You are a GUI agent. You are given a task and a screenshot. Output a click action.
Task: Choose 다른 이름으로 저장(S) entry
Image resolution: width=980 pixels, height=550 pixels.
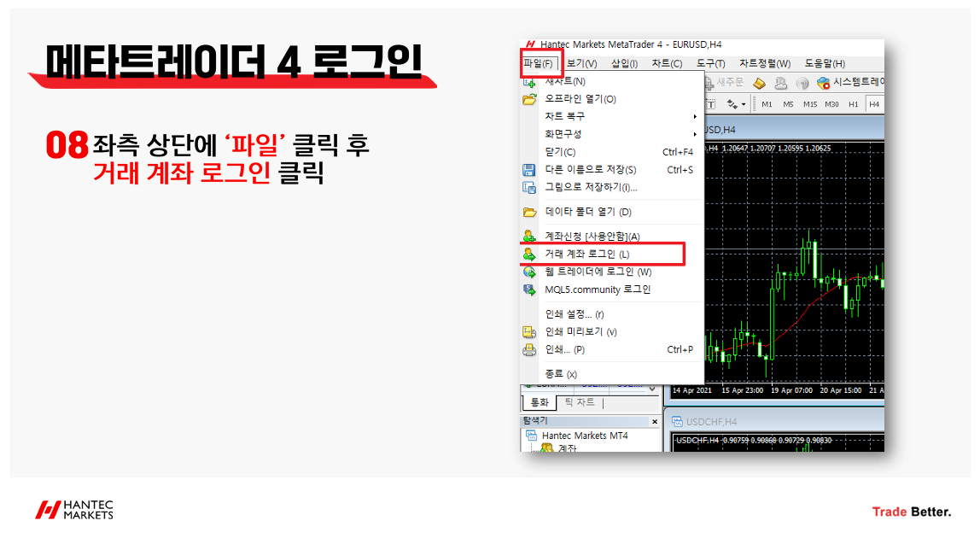point(613,169)
